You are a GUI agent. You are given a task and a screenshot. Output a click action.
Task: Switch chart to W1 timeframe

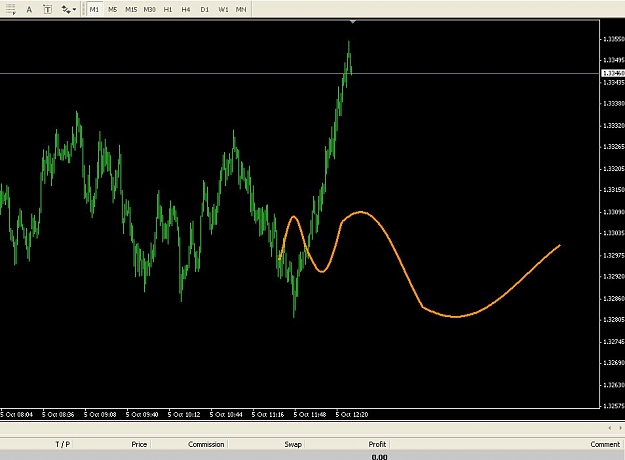(223, 9)
